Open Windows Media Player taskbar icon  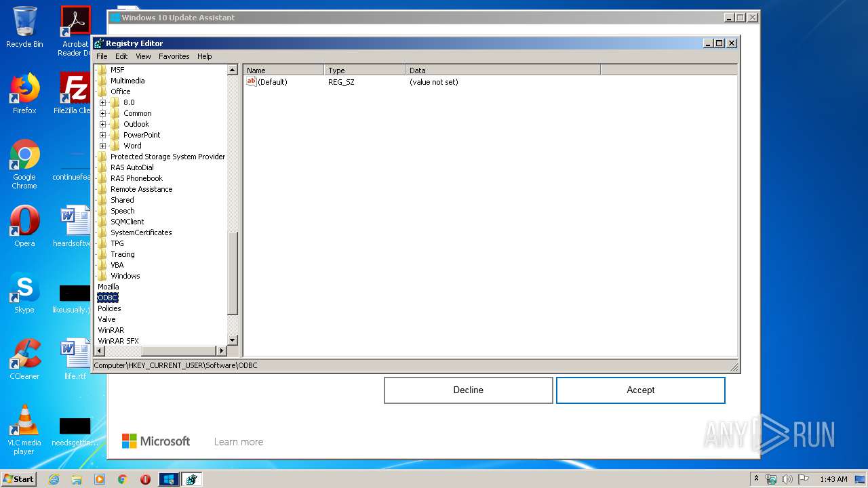[x=100, y=479]
